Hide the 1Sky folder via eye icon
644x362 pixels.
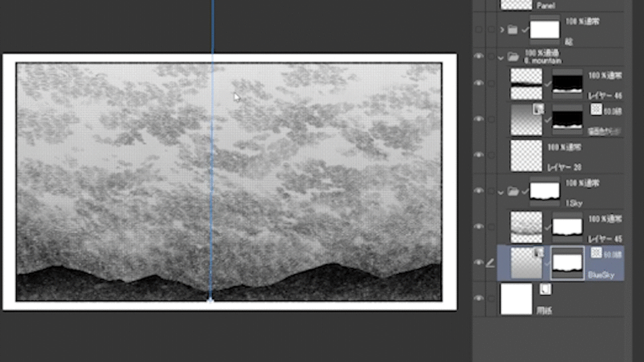(x=478, y=191)
